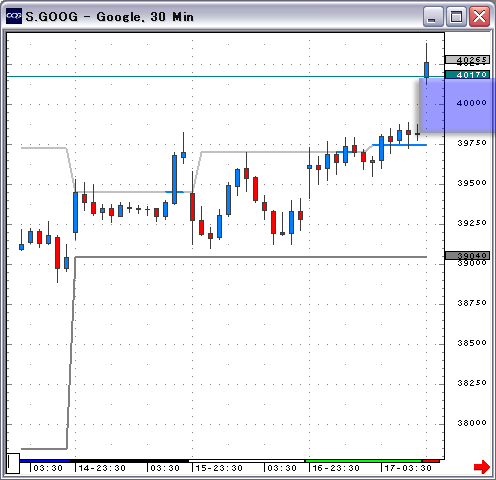This screenshot has height=480, width=496.
Task: Click the 38750 price axis label
Action: click(472, 303)
